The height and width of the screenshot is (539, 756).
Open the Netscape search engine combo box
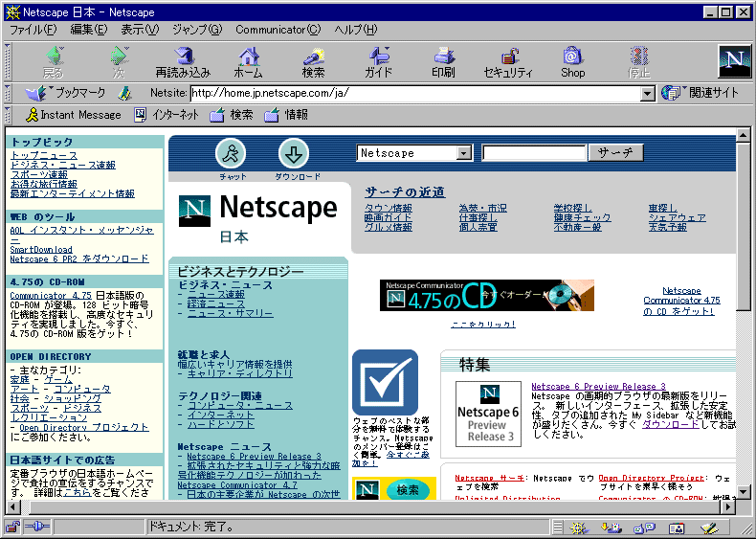(x=414, y=153)
